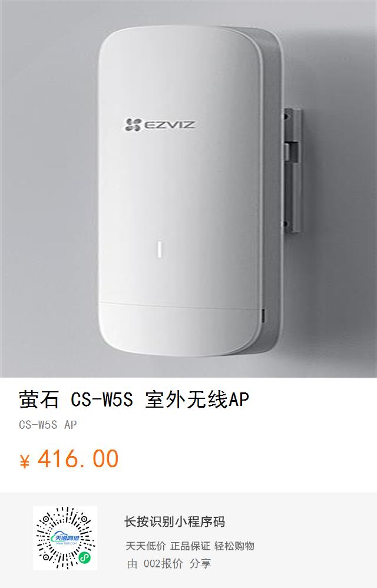Click the orange price 416.00
The image size is (377, 588).
point(78,459)
